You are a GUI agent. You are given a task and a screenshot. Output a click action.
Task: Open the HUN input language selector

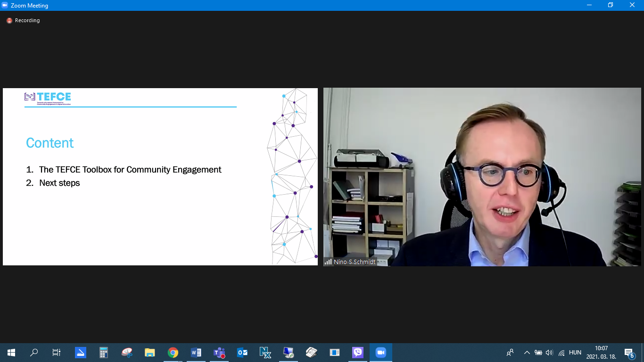(575, 353)
